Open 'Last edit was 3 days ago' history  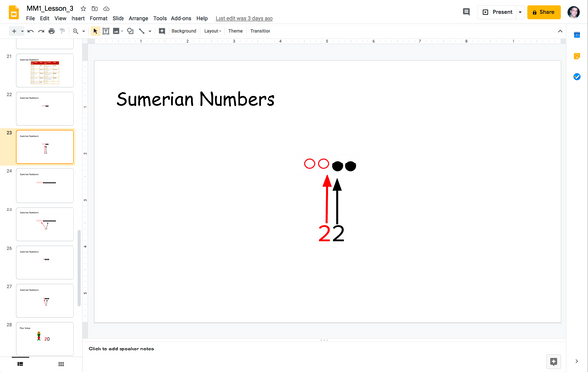[244, 18]
